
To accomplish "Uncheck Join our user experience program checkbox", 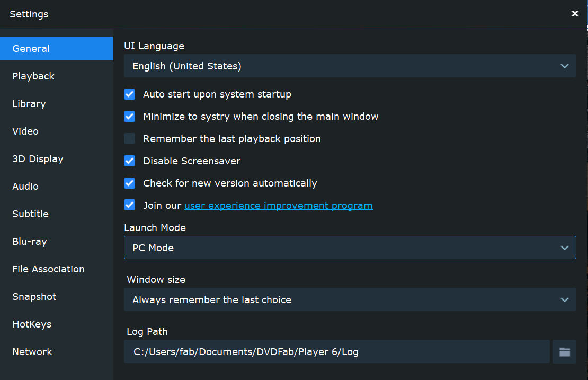I will [130, 205].
